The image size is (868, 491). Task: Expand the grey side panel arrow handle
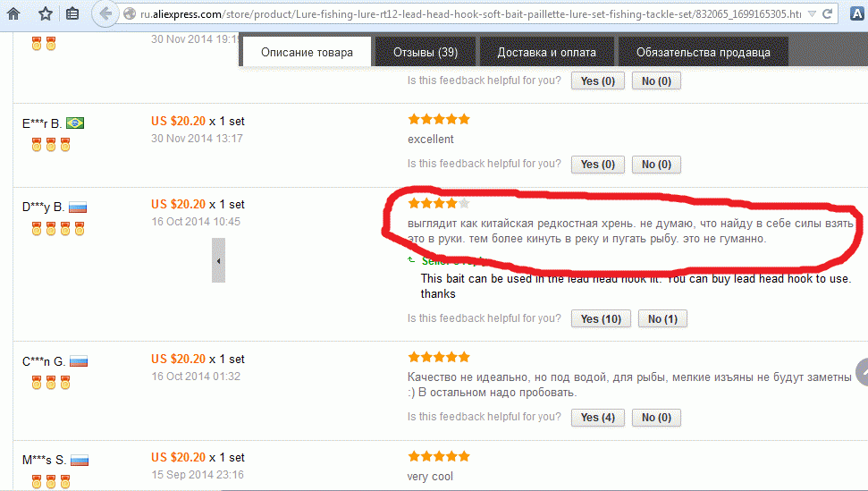tap(219, 260)
